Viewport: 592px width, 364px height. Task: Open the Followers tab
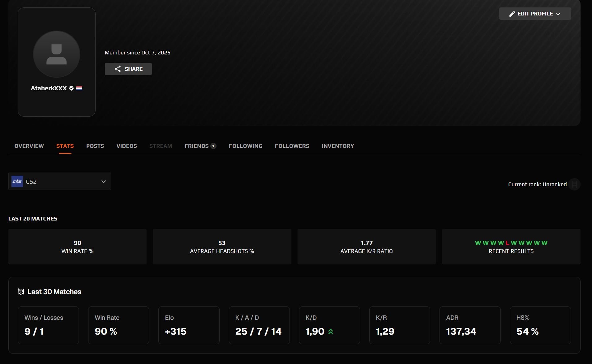[292, 146]
